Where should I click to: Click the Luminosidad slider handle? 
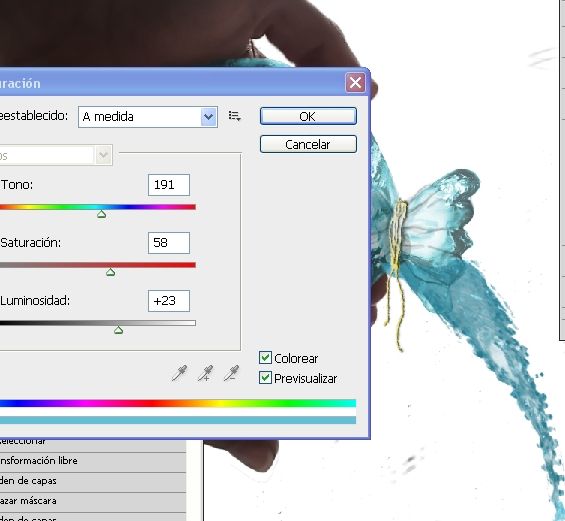coord(119,330)
